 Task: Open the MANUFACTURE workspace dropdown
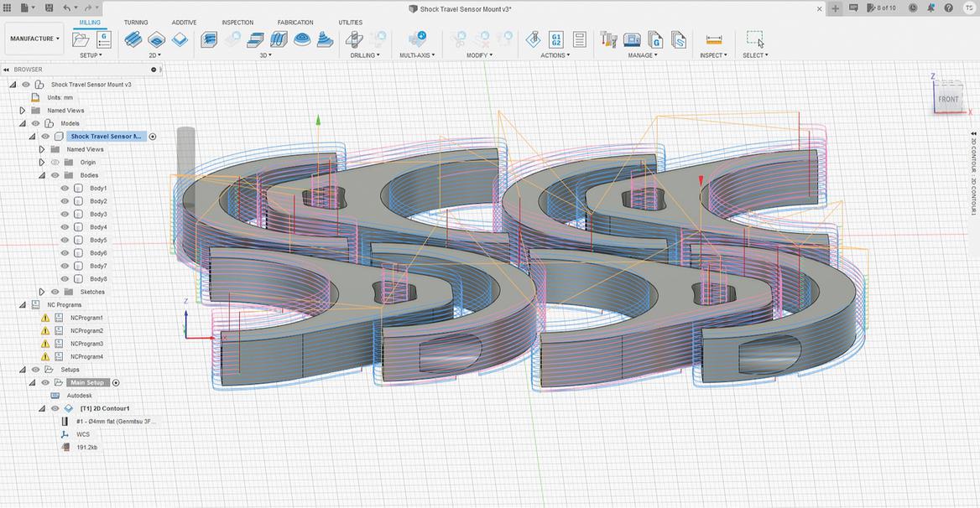[x=34, y=39]
